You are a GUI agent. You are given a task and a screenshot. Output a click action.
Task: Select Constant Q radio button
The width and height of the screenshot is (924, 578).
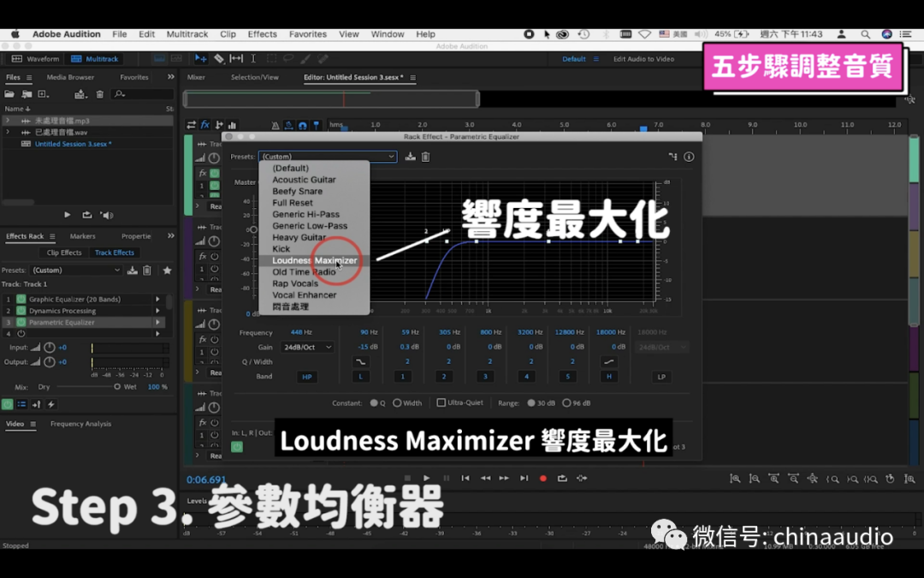point(374,402)
